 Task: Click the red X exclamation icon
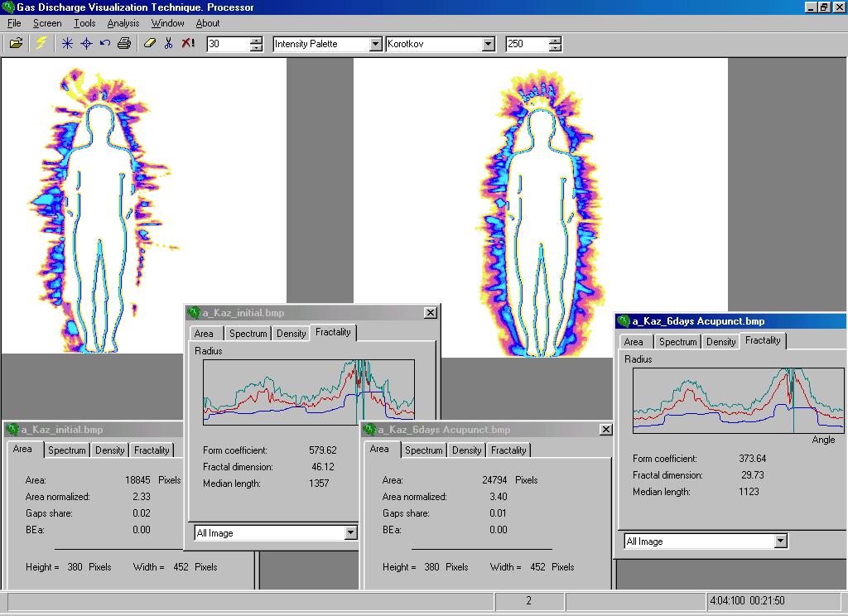coord(188,43)
